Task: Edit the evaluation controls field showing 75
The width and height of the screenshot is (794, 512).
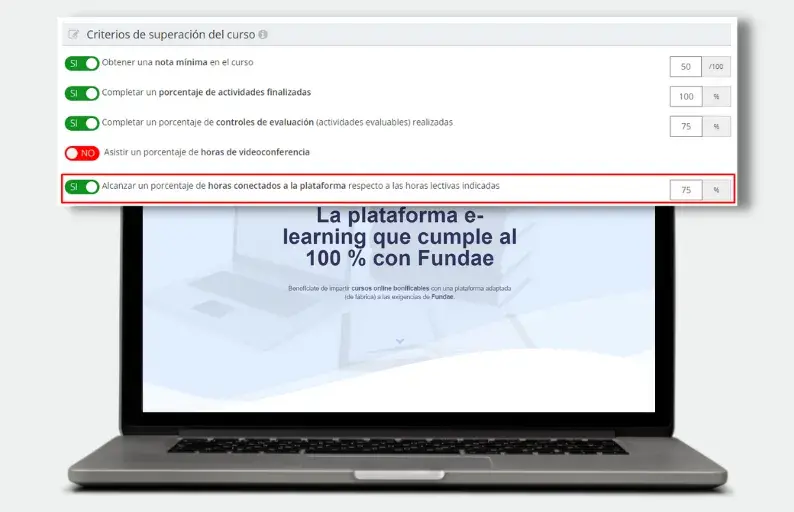Action: coord(686,126)
